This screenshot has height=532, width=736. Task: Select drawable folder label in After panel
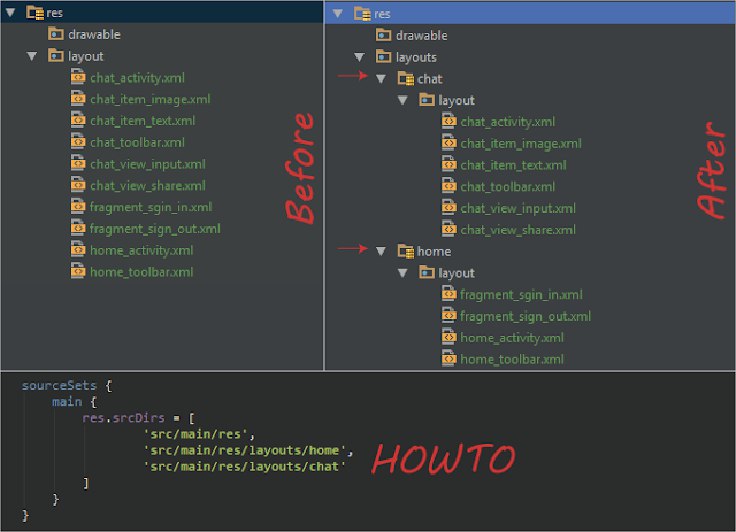pos(422,36)
